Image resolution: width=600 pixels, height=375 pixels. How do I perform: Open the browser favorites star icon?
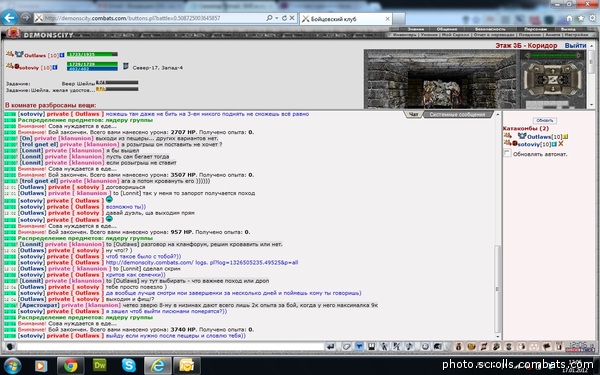[581, 18]
